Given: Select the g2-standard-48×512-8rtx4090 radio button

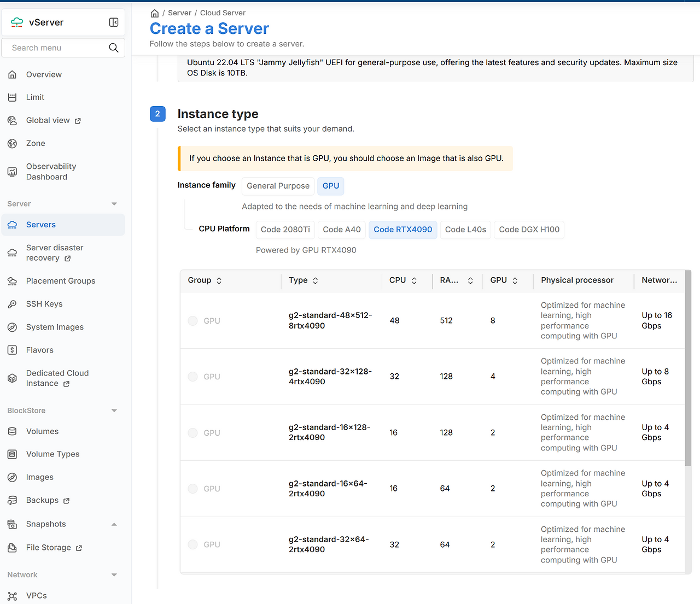Looking at the screenshot, I should pos(192,321).
